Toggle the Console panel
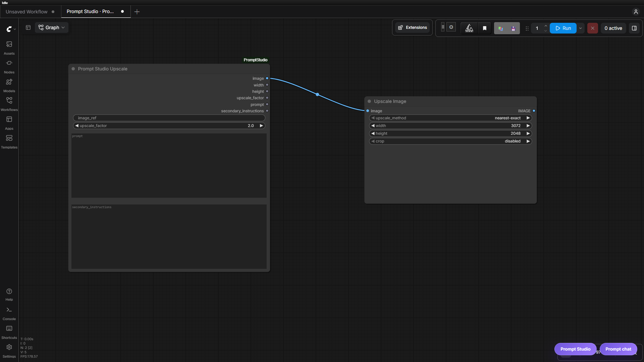This screenshot has width=644, height=362. click(9, 313)
